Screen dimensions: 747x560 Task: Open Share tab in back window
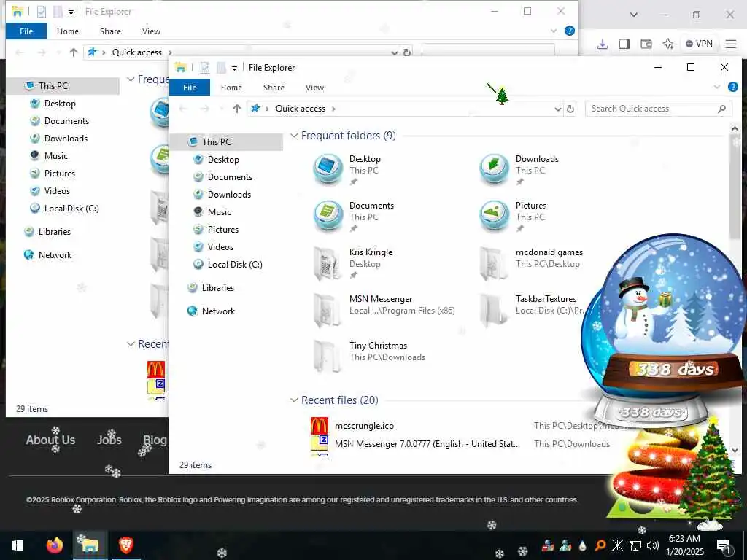[x=110, y=31]
